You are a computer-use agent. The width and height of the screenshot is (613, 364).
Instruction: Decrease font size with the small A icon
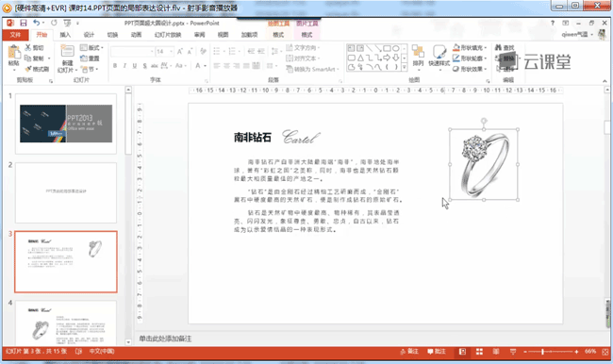click(190, 51)
